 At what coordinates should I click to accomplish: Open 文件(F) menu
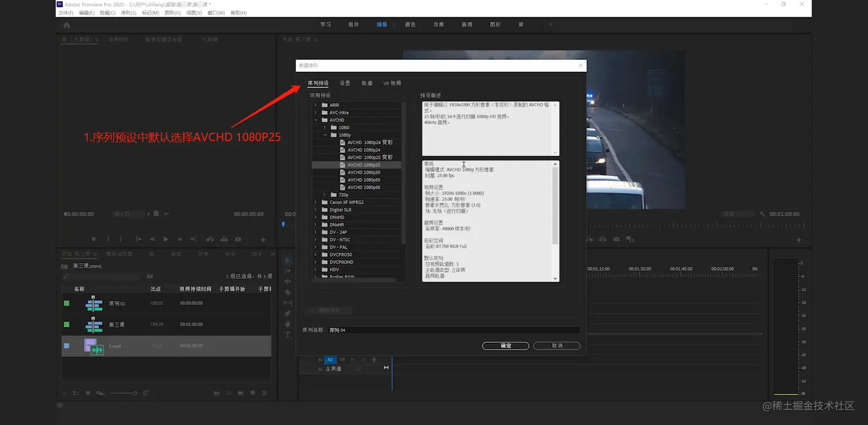tap(66, 13)
